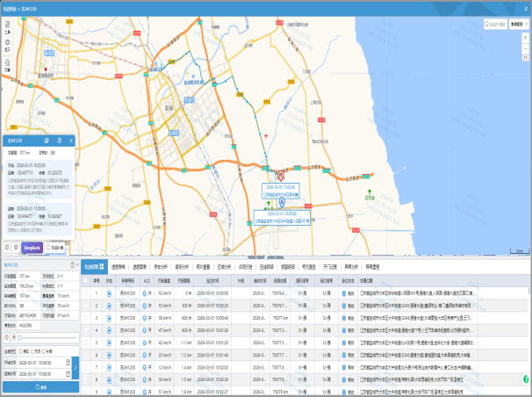Open the tools icon on map sidebar
Screen dimensions: 532x397
(x=7, y=27)
